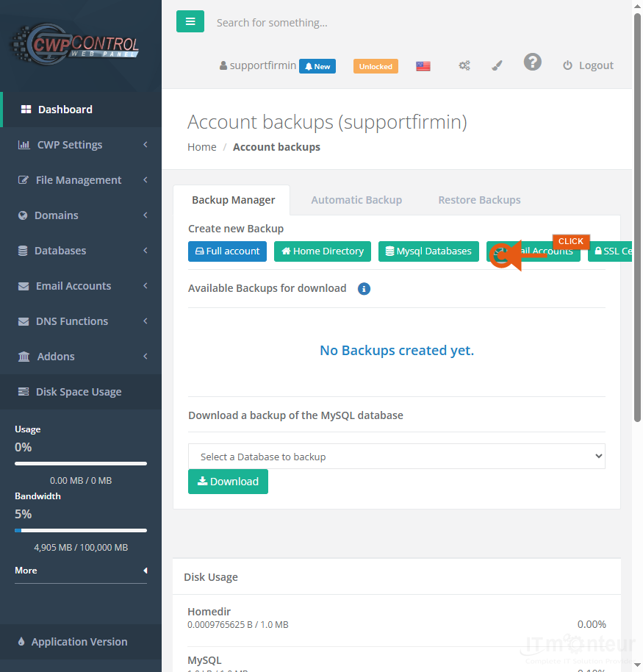
Task: Click the File Management edit icon
Action: coord(24,180)
